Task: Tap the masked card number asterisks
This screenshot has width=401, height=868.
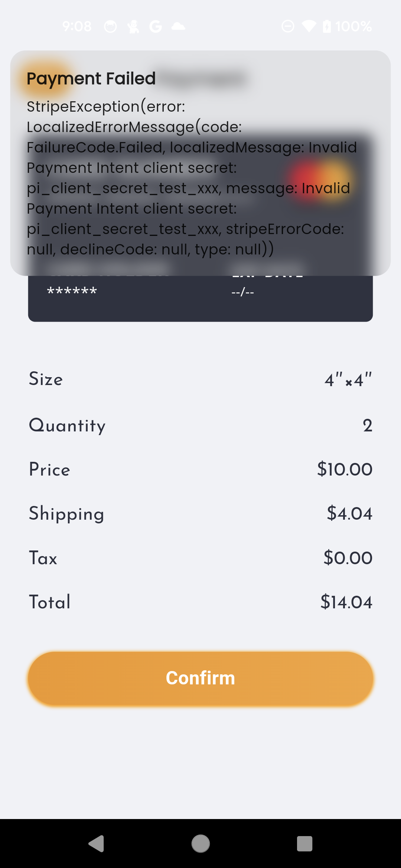Action: tap(72, 292)
